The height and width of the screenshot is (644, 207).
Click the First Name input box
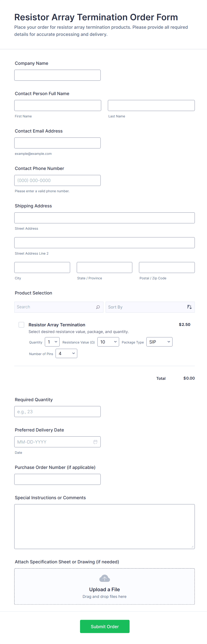pyautogui.click(x=58, y=106)
